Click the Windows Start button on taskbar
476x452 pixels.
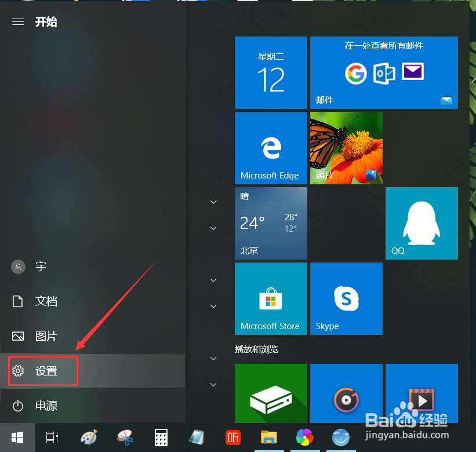point(17,438)
